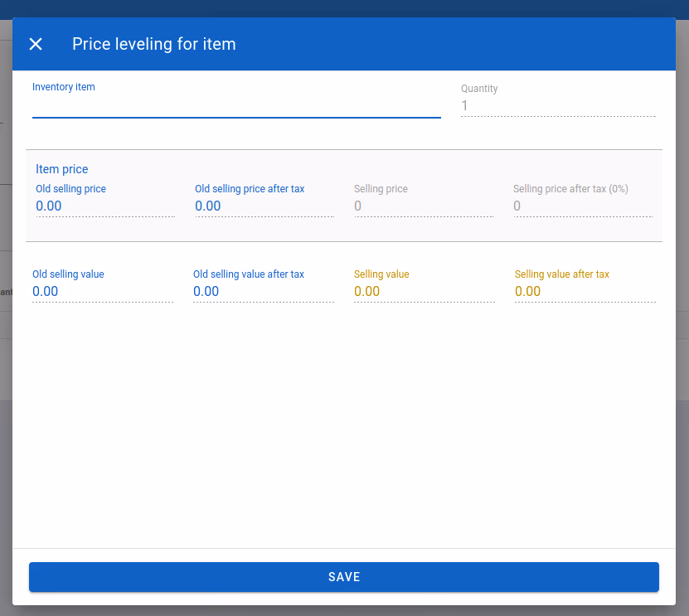Click the Save button

[344, 577]
